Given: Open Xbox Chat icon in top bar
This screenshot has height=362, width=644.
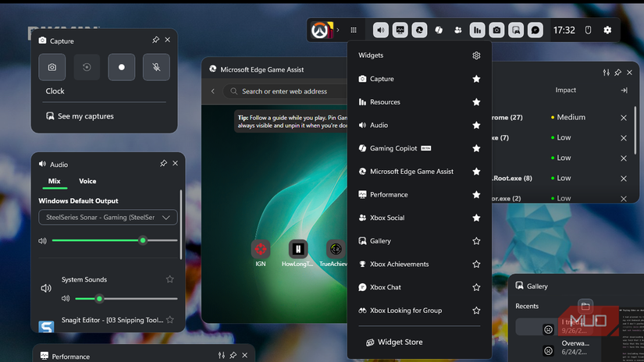Looking at the screenshot, I should [x=535, y=30].
